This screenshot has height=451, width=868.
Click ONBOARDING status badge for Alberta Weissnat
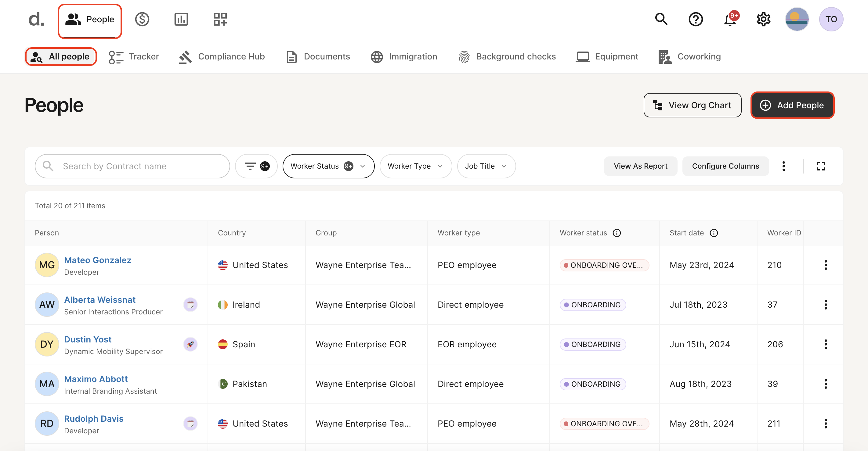click(x=593, y=305)
